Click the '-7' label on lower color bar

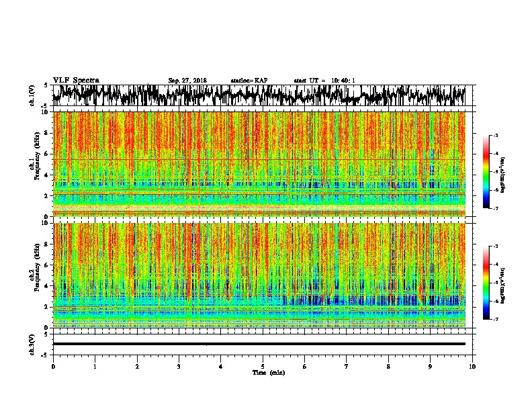click(x=495, y=320)
